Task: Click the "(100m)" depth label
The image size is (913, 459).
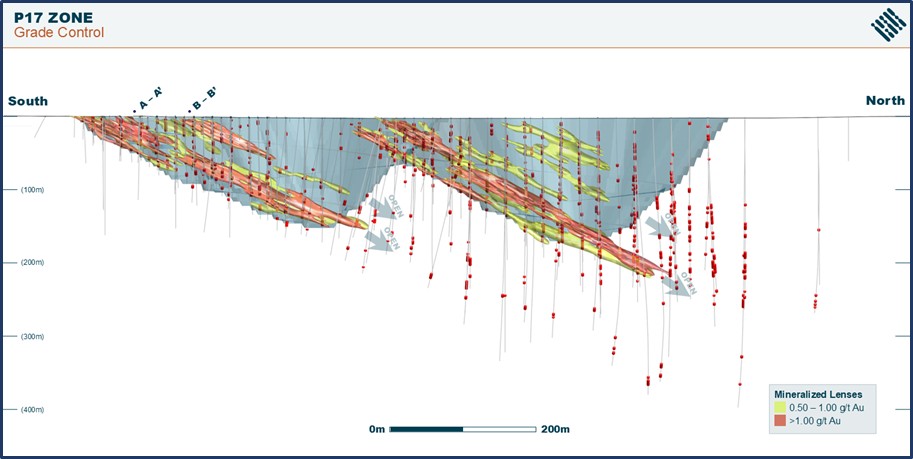Action: 33,190
